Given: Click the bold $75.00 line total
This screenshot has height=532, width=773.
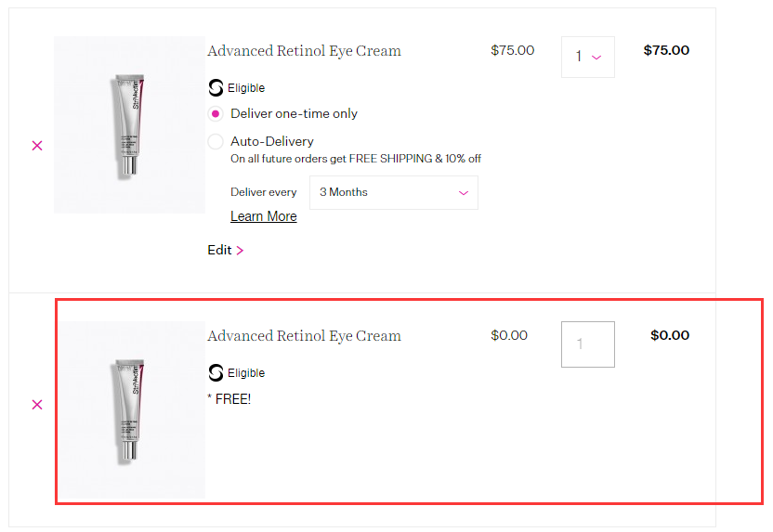Looking at the screenshot, I should (666, 51).
